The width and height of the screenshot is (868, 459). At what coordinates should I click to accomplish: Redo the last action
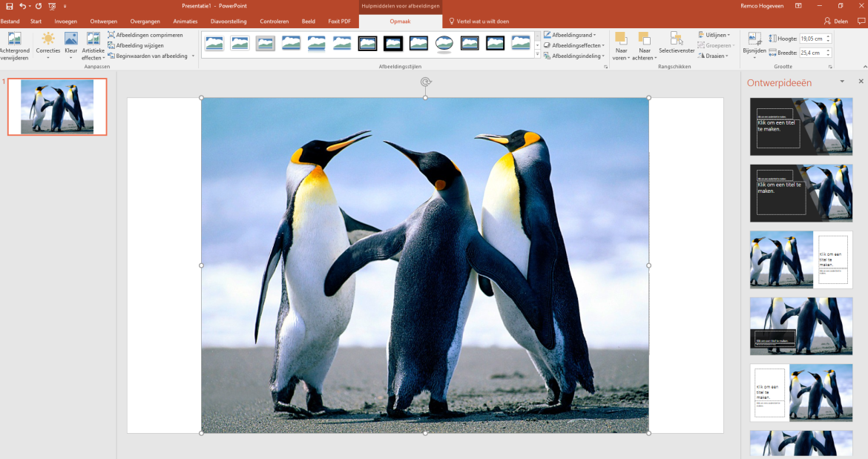tap(38, 6)
